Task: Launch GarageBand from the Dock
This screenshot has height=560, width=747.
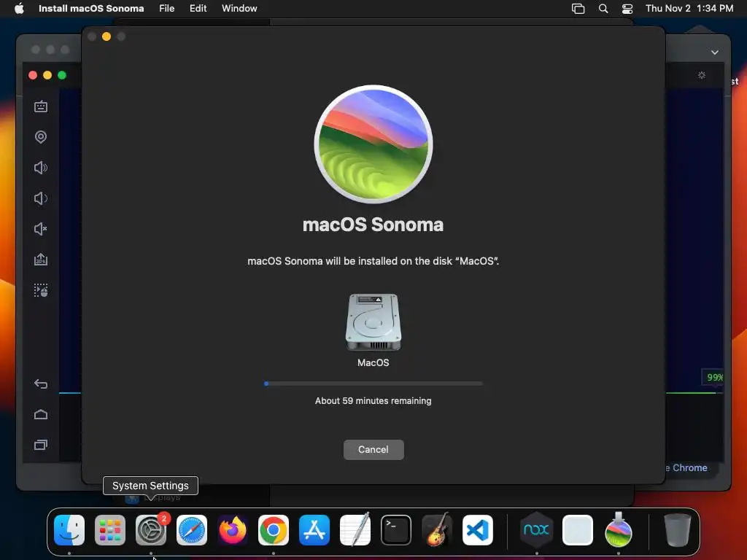Action: point(437,529)
